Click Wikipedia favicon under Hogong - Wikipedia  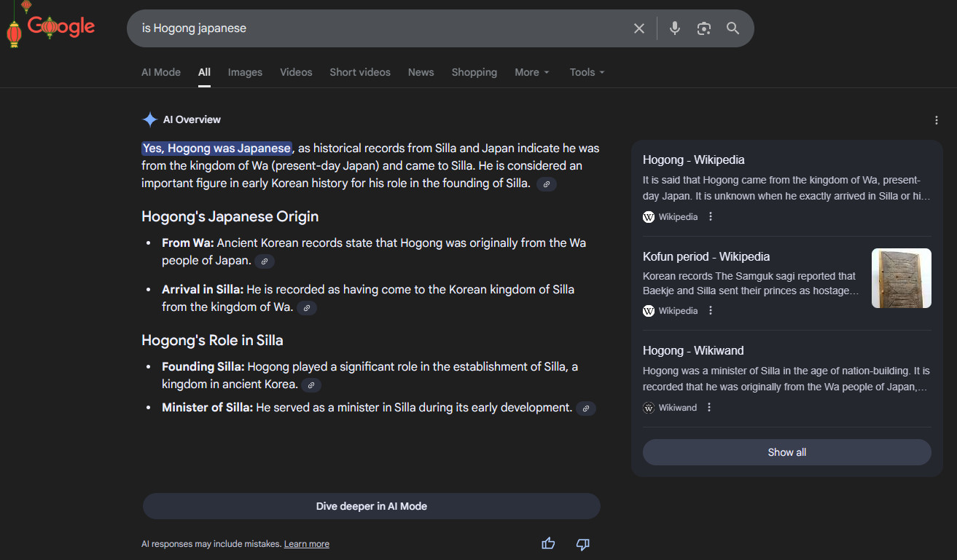pyautogui.click(x=649, y=216)
